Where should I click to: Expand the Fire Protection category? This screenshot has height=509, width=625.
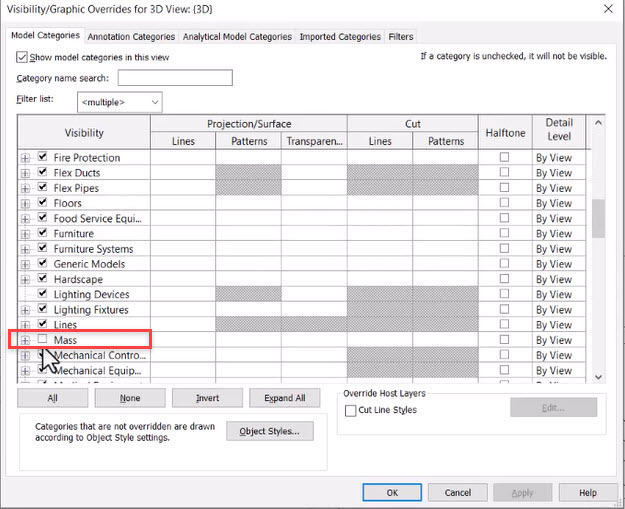[25, 158]
